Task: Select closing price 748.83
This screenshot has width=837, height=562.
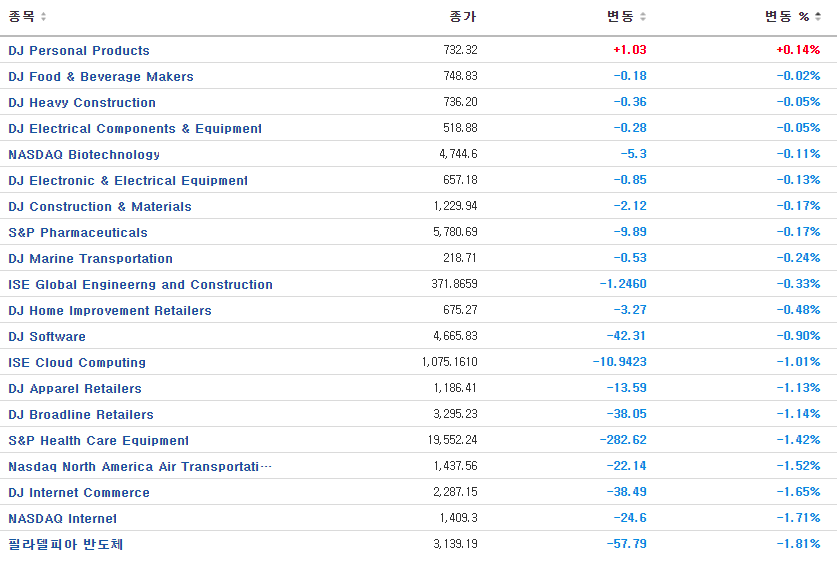Action: pyautogui.click(x=460, y=76)
